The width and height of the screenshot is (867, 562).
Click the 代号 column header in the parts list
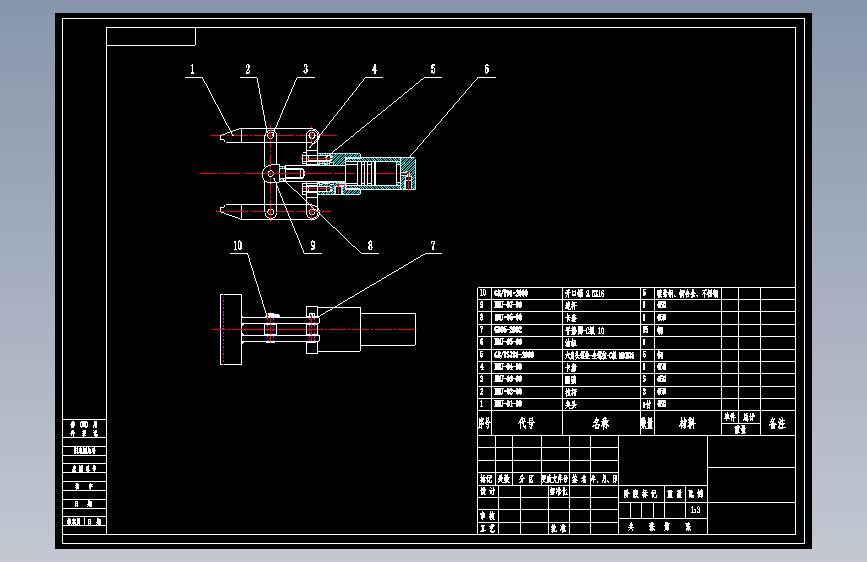click(x=526, y=424)
